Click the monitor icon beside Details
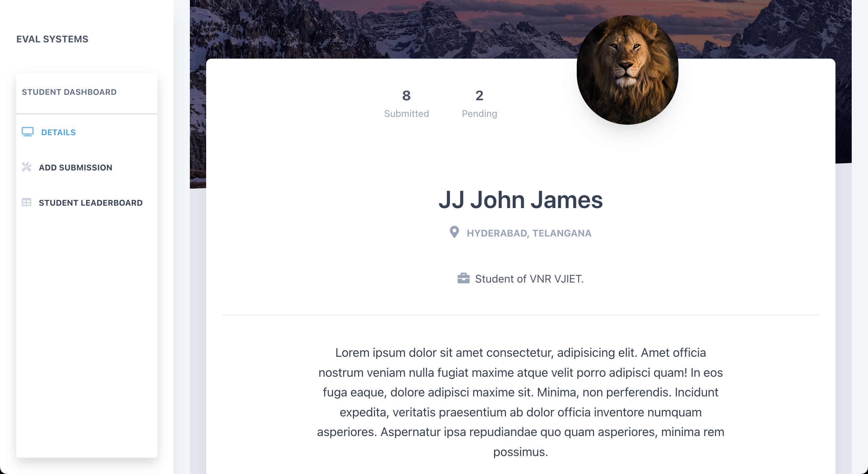The width and height of the screenshot is (868, 474). (x=27, y=132)
